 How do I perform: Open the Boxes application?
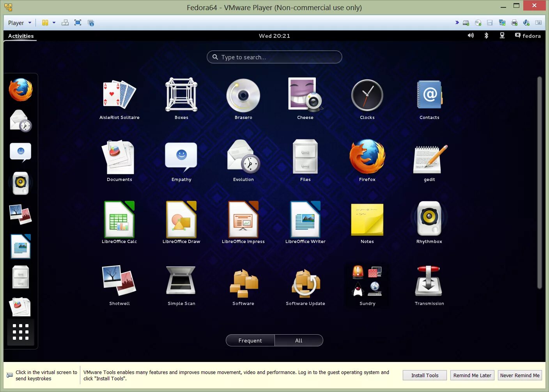click(x=181, y=99)
